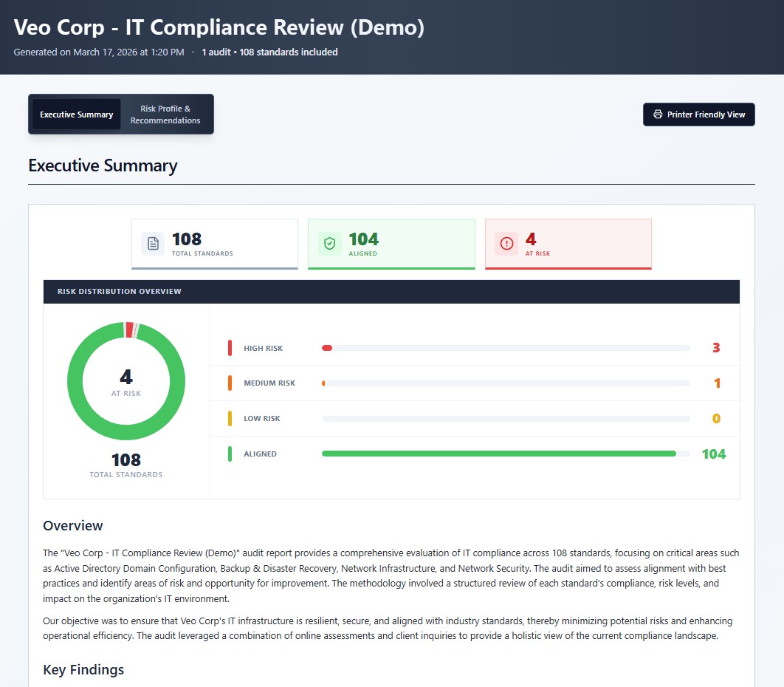Click the report title Veo Corp - IT Compliance Review
The width and height of the screenshot is (784, 687).
pyautogui.click(x=219, y=27)
